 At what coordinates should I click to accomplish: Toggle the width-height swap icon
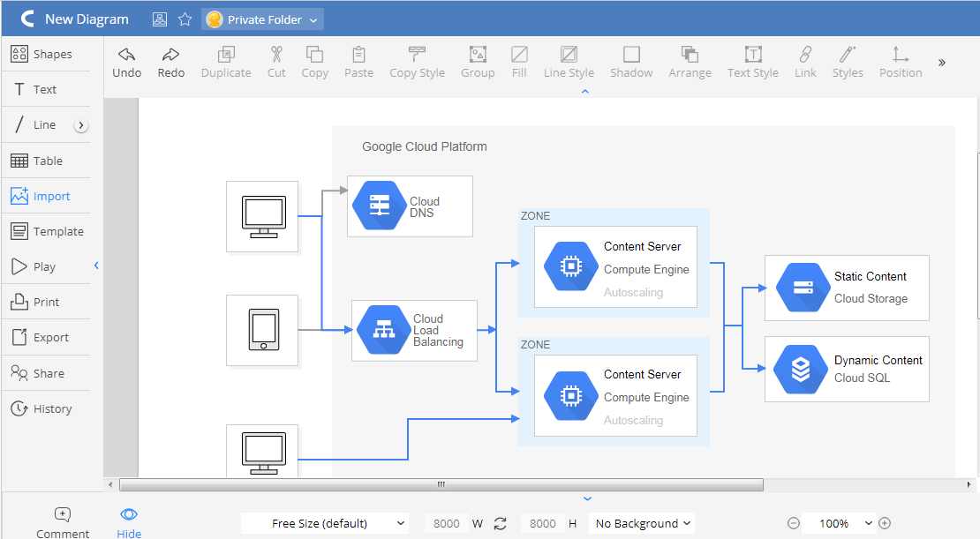tap(501, 523)
